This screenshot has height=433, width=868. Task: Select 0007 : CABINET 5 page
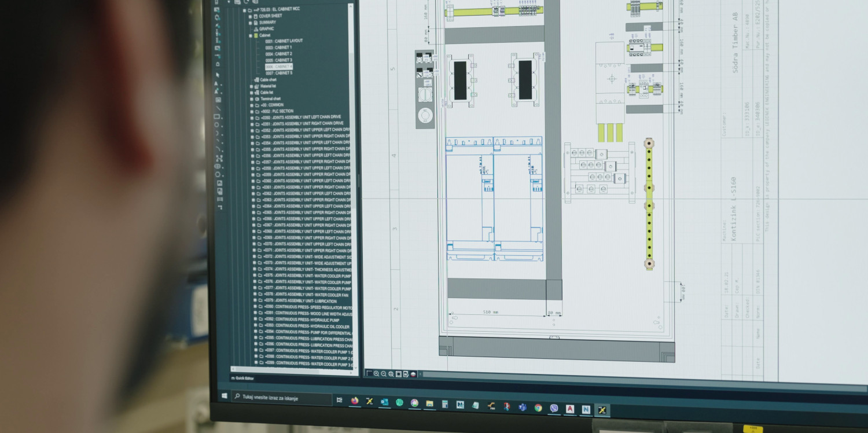[x=279, y=73]
